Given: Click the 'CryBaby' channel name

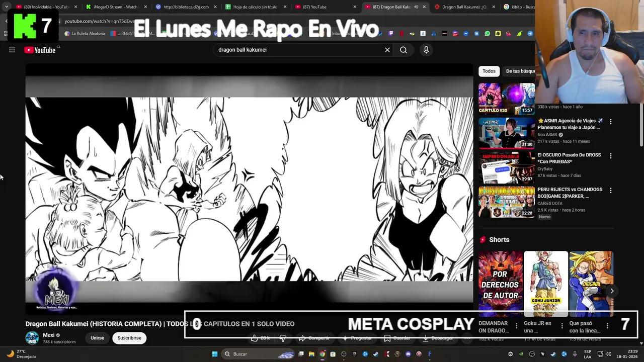Looking at the screenshot, I should [x=545, y=169].
